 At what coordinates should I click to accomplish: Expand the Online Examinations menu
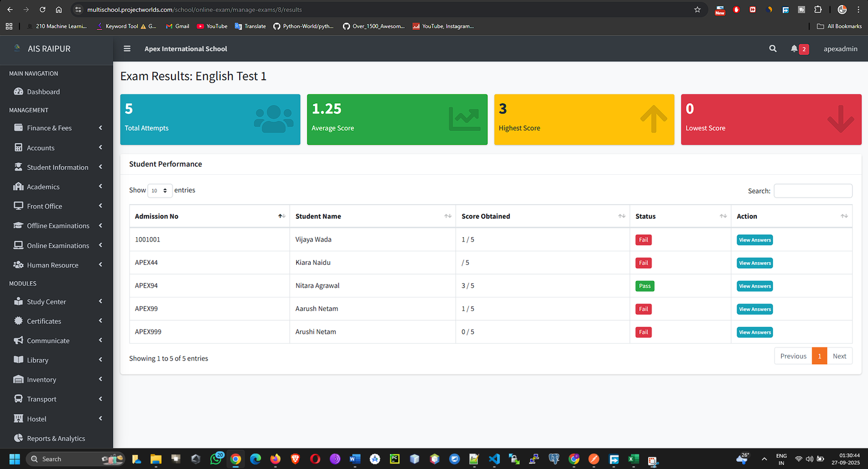click(58, 245)
